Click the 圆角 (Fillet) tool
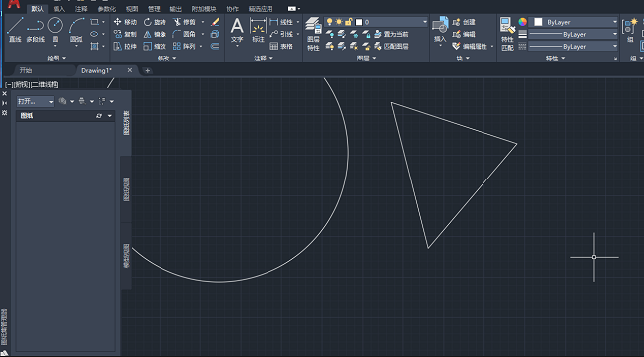Screen dimensions: 644x357 [x=185, y=34]
